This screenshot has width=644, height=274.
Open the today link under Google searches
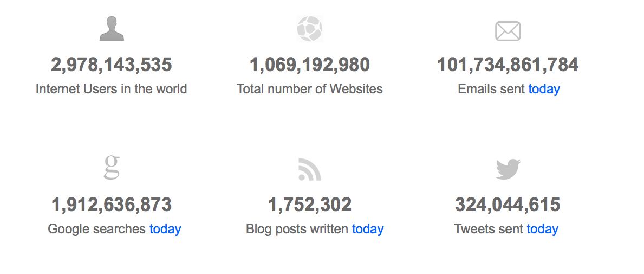(165, 229)
